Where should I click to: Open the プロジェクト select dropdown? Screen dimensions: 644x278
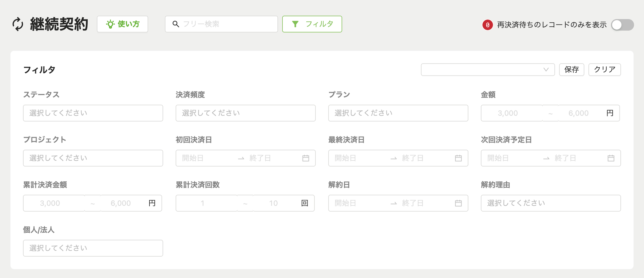coord(93,158)
